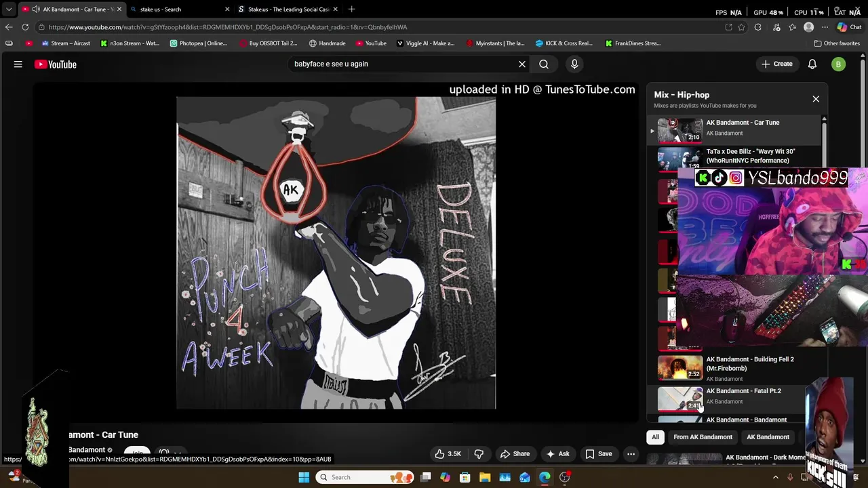Open the Ask AI button
The height and width of the screenshot is (488, 868).
point(558,454)
